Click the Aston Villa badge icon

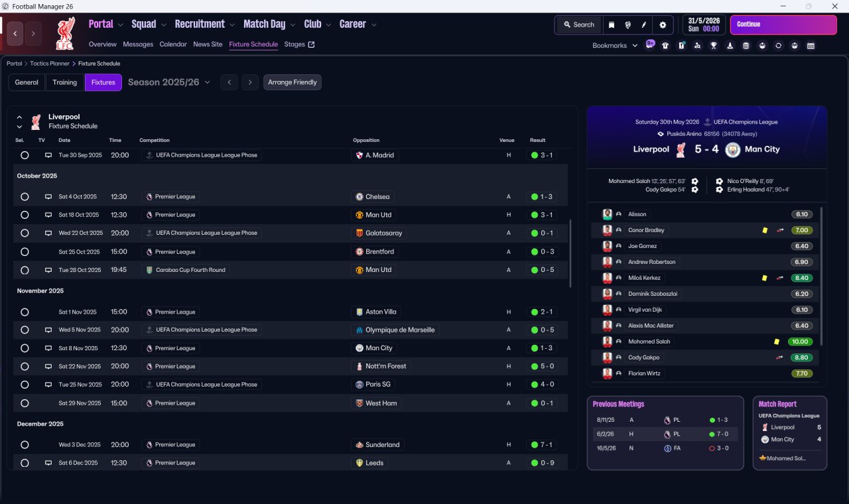click(x=359, y=312)
